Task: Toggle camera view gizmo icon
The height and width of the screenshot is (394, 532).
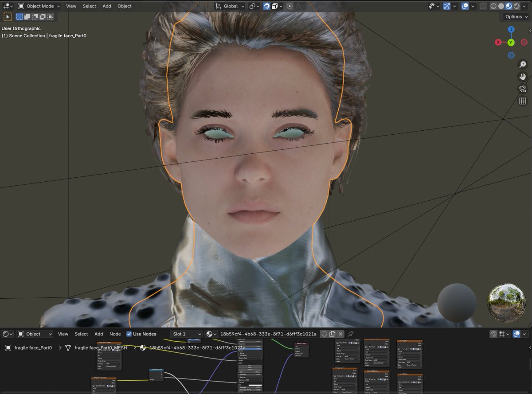Action: tap(523, 89)
